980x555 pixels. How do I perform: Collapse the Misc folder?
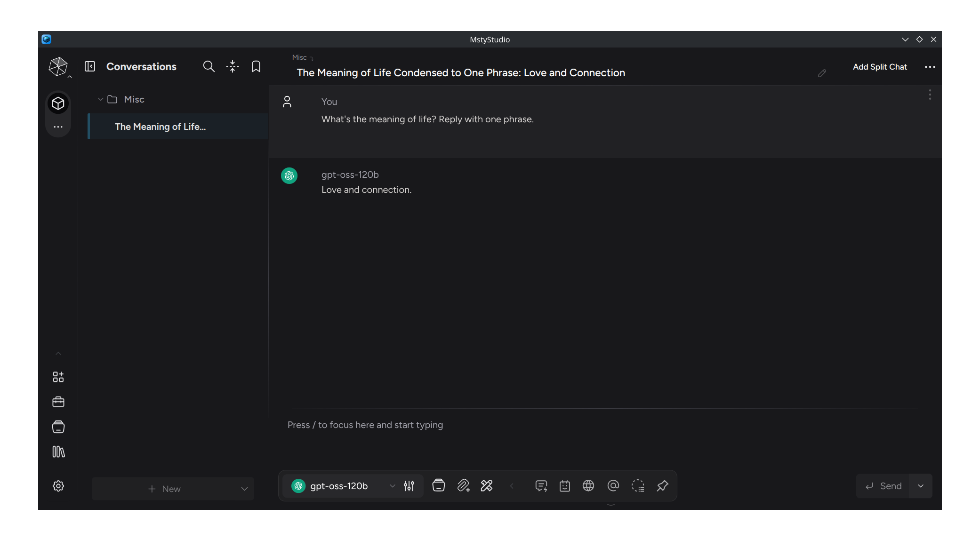100,99
